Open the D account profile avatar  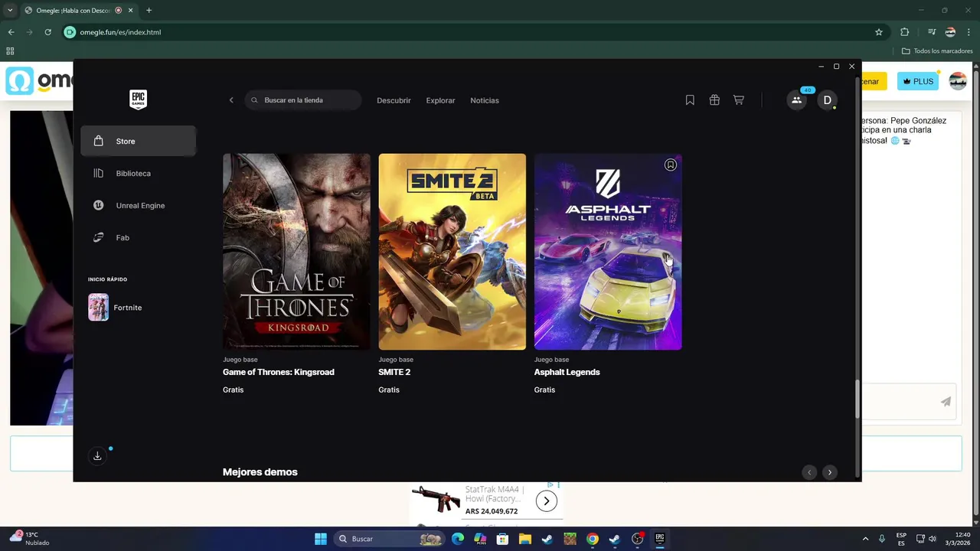pos(827,100)
